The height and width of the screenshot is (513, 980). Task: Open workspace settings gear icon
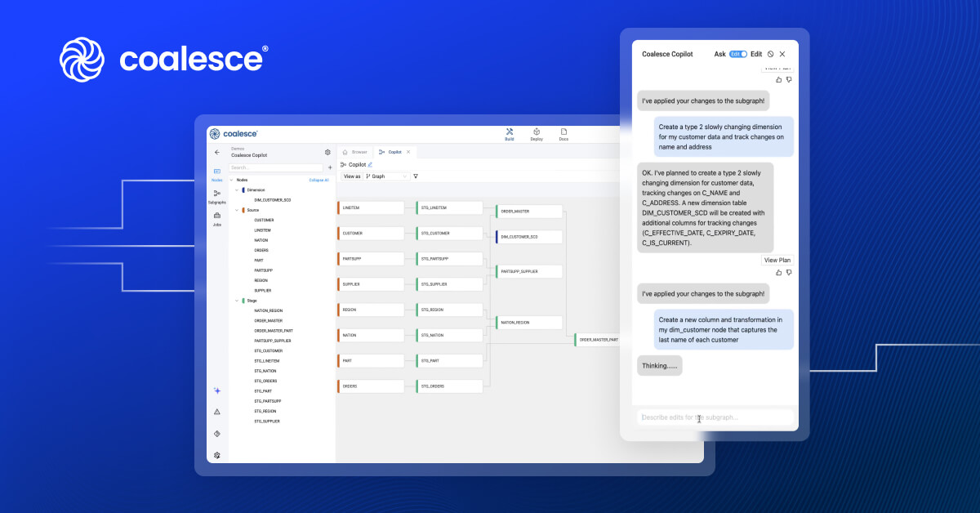327,152
